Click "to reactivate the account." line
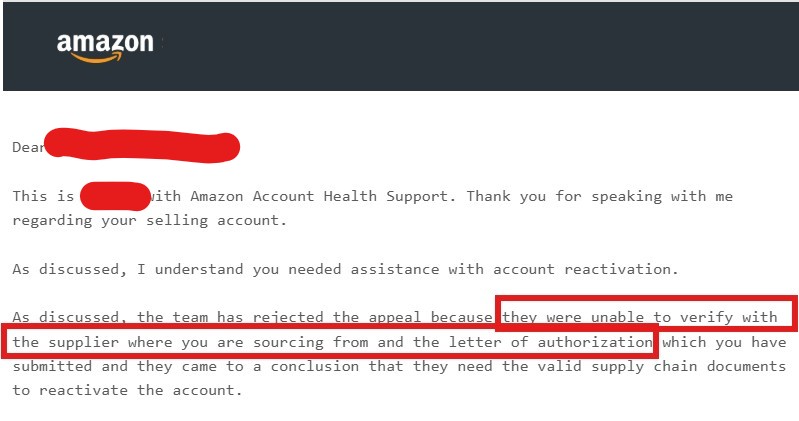The image size is (799, 421). (x=127, y=391)
